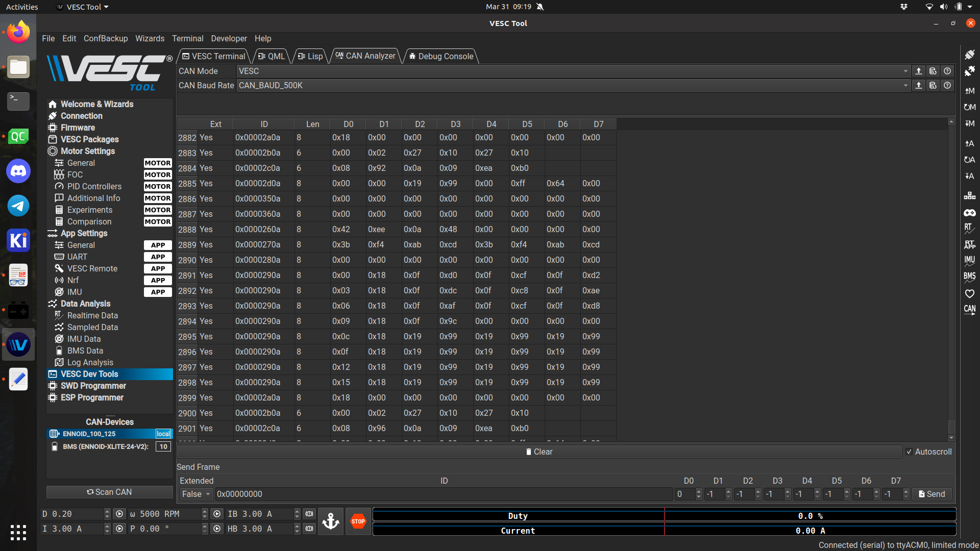The image size is (980, 551).
Task: Click the red STOP motor button
Action: point(358,521)
